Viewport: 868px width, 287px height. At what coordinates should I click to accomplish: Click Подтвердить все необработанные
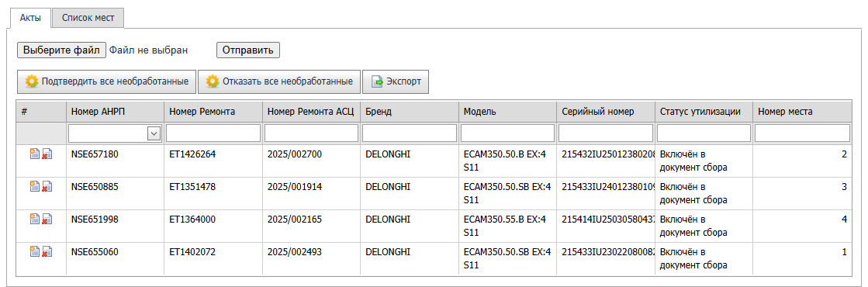pyautogui.click(x=107, y=81)
